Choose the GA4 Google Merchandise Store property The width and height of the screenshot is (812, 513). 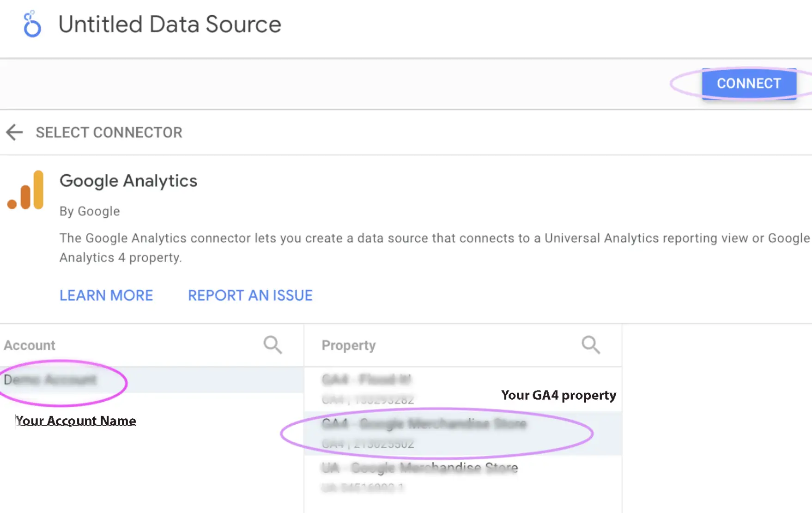tap(463, 433)
